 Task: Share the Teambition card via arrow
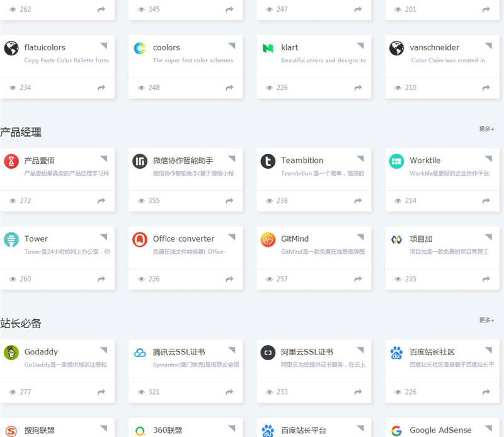[x=358, y=201]
